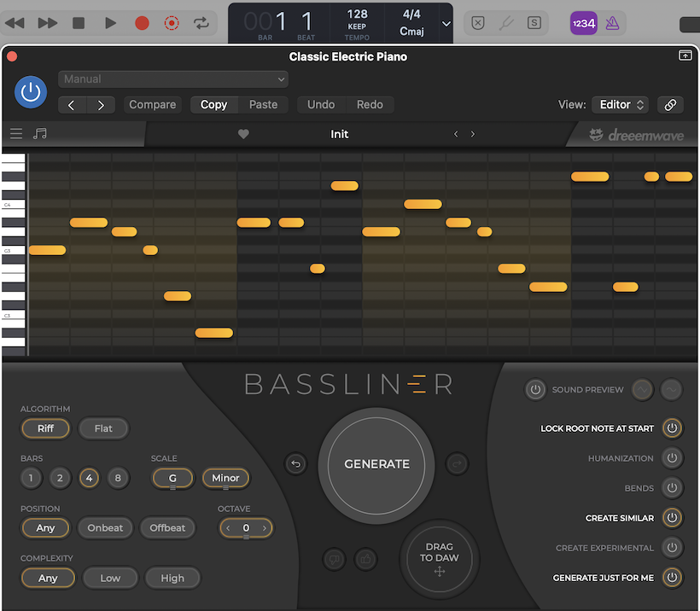
Task: Set bars to 1
Action: pos(31,478)
